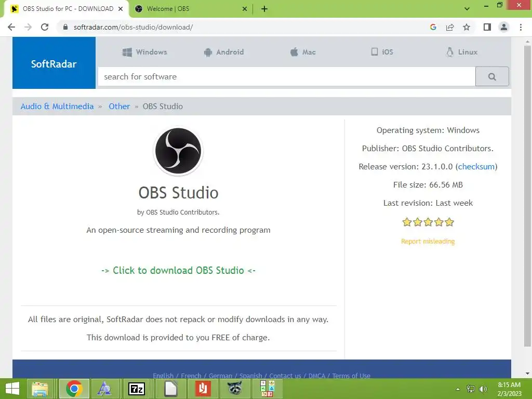Screen dimensions: 532x399
Task: Open the Other breadcrumb link
Action: point(119,107)
